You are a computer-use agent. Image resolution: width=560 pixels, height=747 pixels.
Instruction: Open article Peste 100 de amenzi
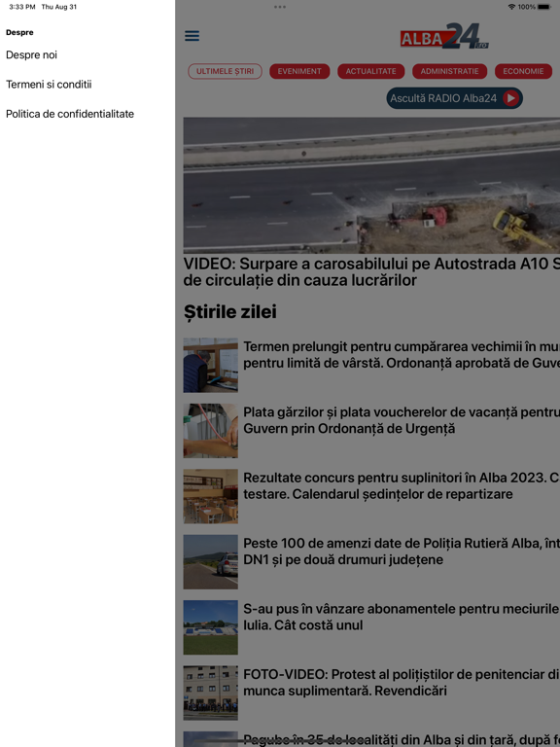pos(402,551)
